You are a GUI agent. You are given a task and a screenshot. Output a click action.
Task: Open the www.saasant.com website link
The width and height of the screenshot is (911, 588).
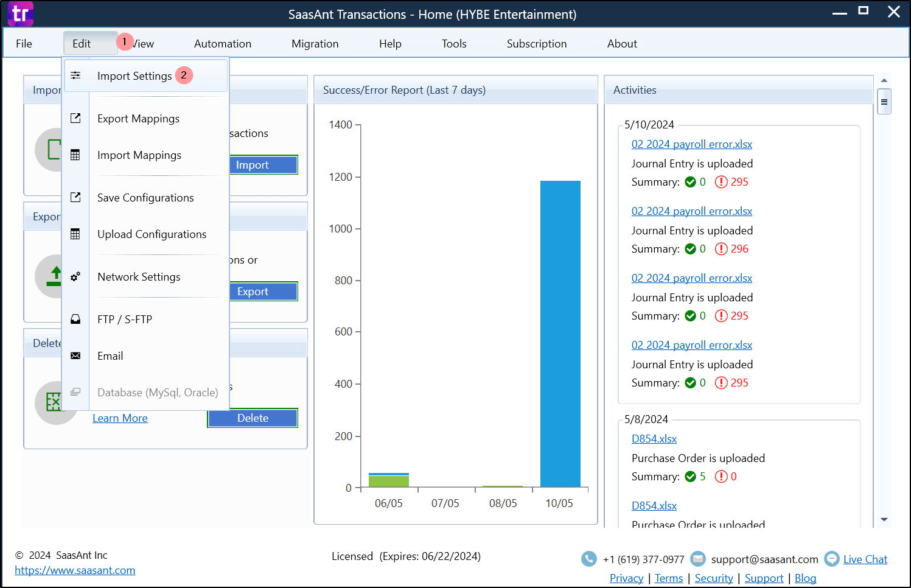tap(75, 570)
